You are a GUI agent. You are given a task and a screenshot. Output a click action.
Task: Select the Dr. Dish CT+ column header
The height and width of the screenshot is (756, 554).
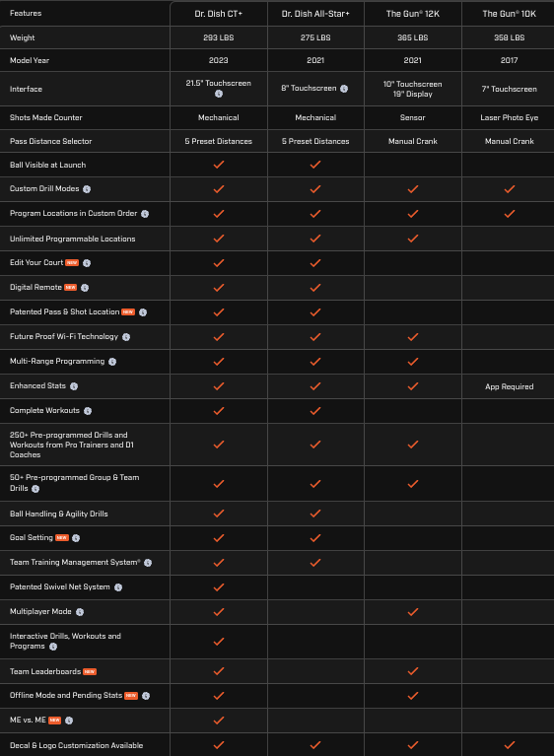219,14
